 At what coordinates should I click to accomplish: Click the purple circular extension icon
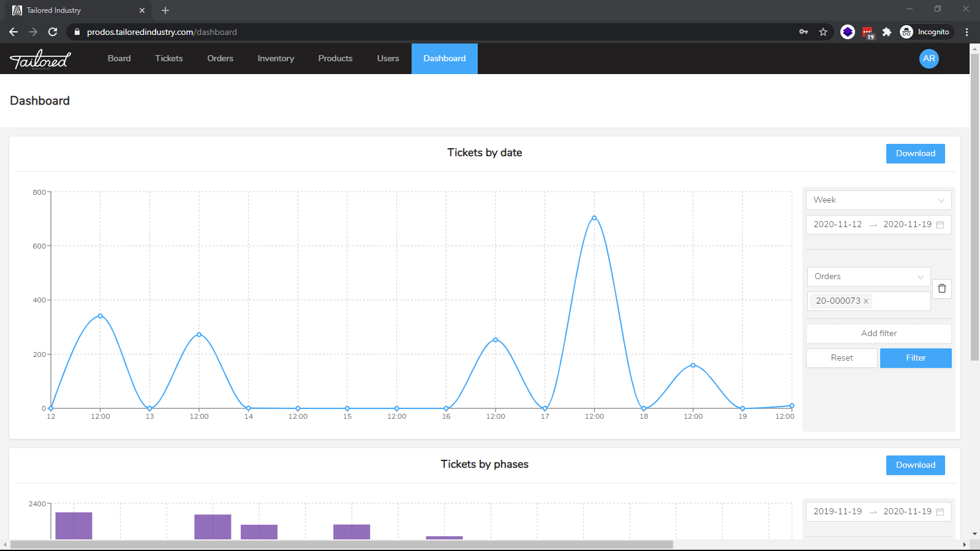click(x=848, y=32)
